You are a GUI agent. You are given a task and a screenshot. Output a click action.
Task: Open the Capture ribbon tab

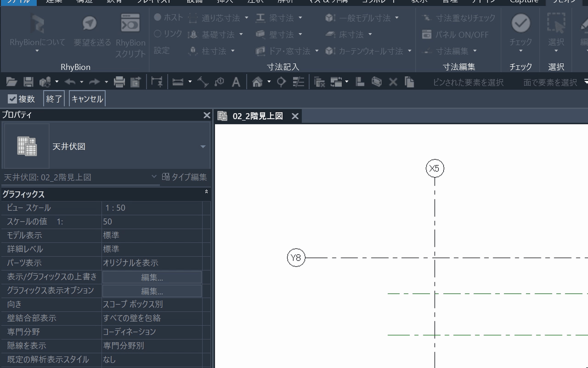(524, 1)
